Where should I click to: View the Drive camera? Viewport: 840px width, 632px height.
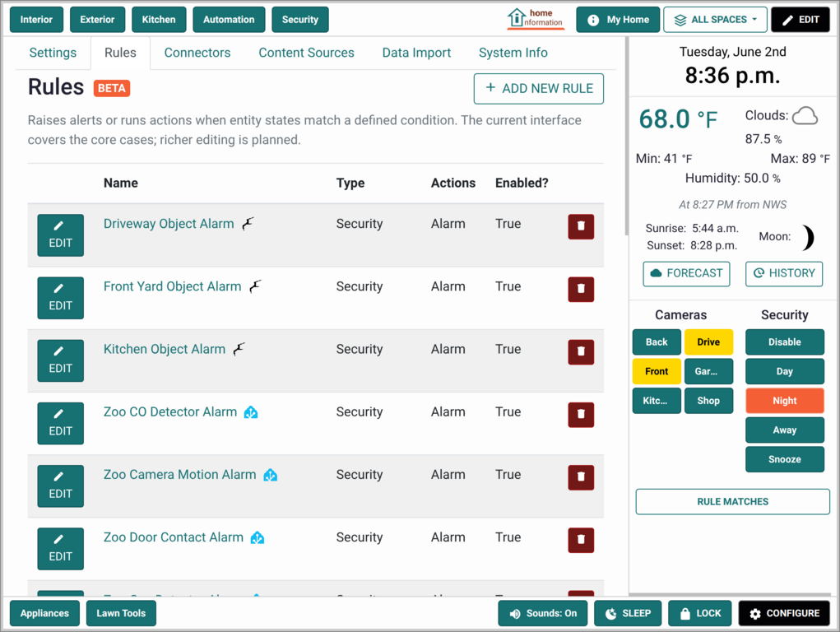[x=708, y=342]
